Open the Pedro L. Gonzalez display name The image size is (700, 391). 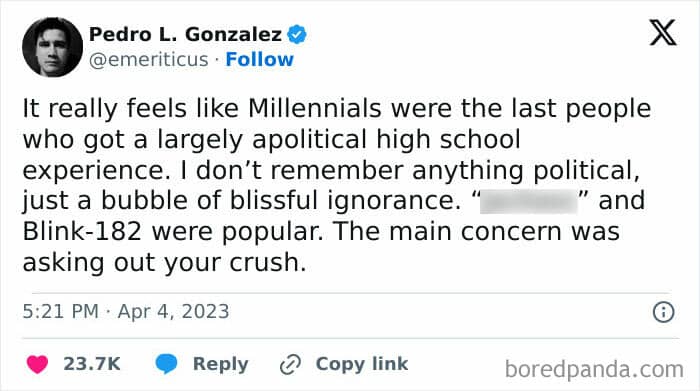pos(185,34)
